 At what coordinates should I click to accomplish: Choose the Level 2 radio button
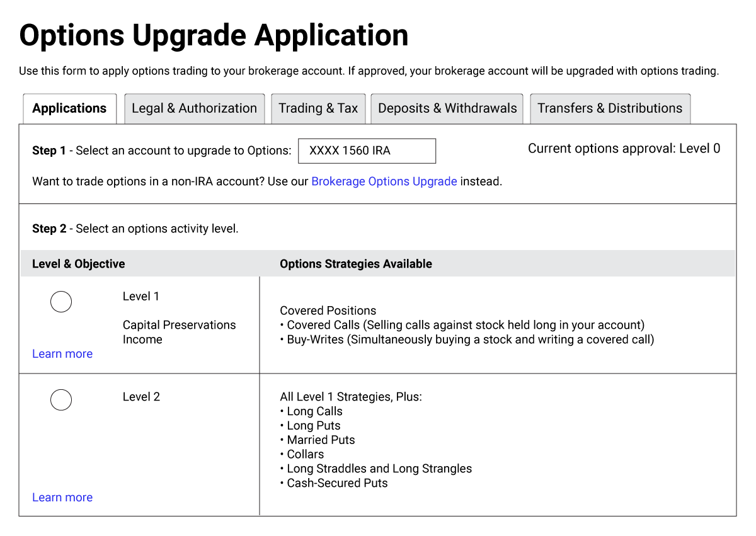61,400
